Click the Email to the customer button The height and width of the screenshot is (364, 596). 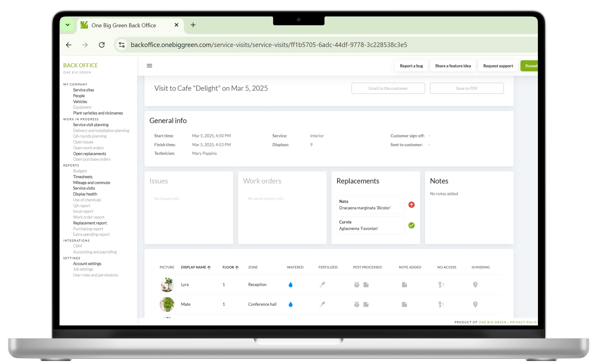coord(388,88)
